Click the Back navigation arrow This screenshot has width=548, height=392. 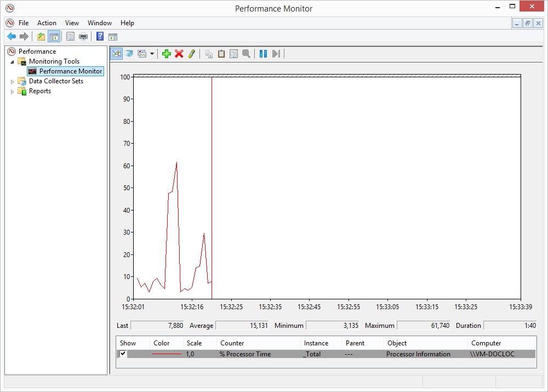pos(12,36)
